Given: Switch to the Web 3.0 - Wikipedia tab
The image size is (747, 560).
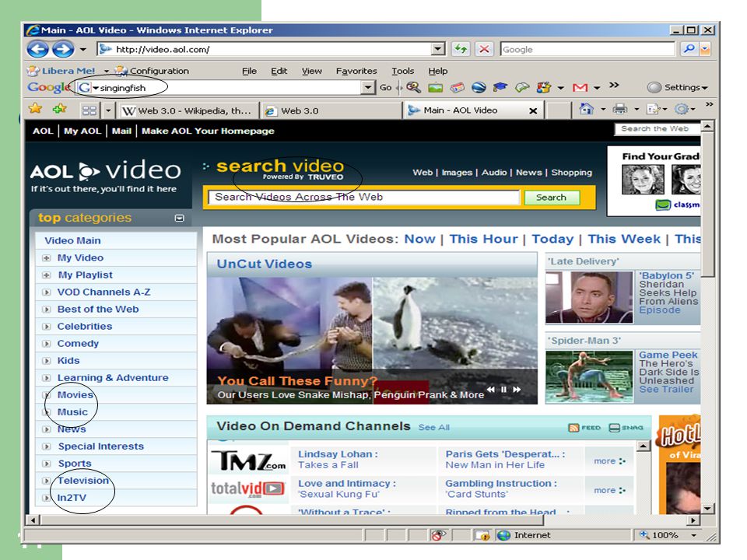Looking at the screenshot, I should (x=188, y=110).
